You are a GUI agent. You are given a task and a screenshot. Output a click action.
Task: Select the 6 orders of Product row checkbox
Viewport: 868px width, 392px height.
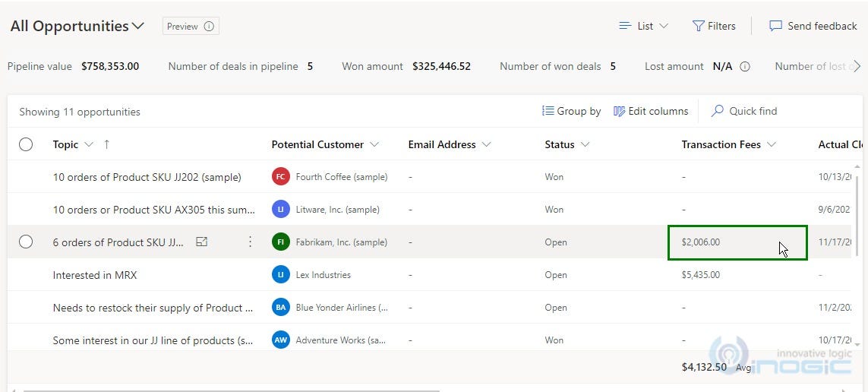(26, 242)
